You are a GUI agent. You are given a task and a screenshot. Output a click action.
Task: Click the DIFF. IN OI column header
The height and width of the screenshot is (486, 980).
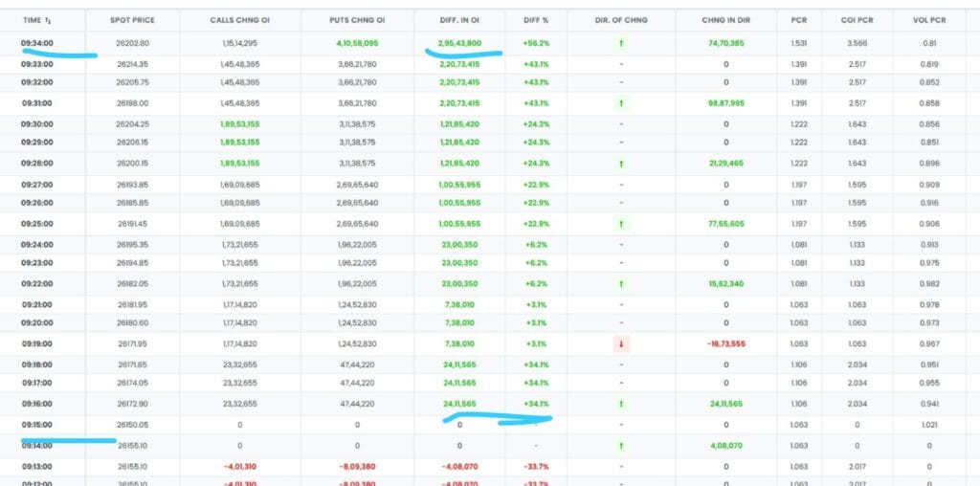pyautogui.click(x=459, y=19)
